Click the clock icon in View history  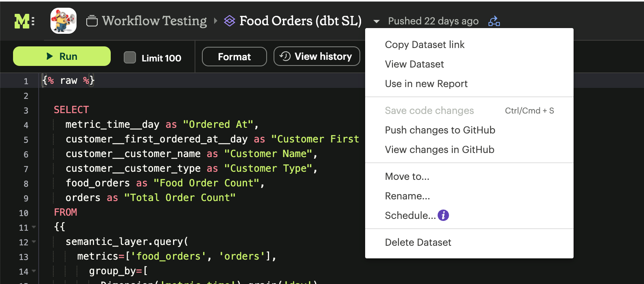coord(285,56)
